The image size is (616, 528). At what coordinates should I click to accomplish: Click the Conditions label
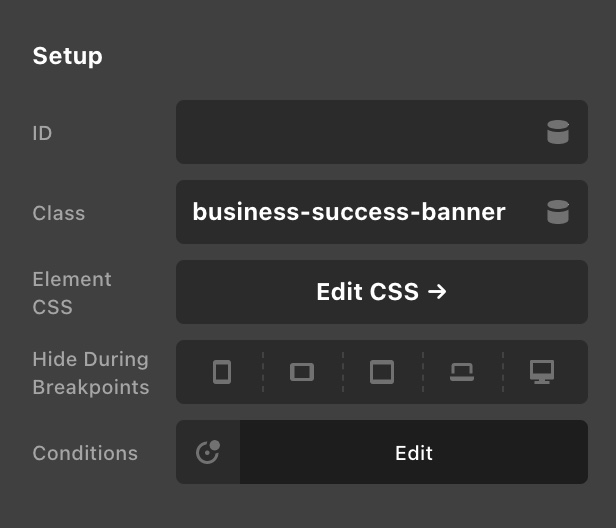click(x=85, y=453)
